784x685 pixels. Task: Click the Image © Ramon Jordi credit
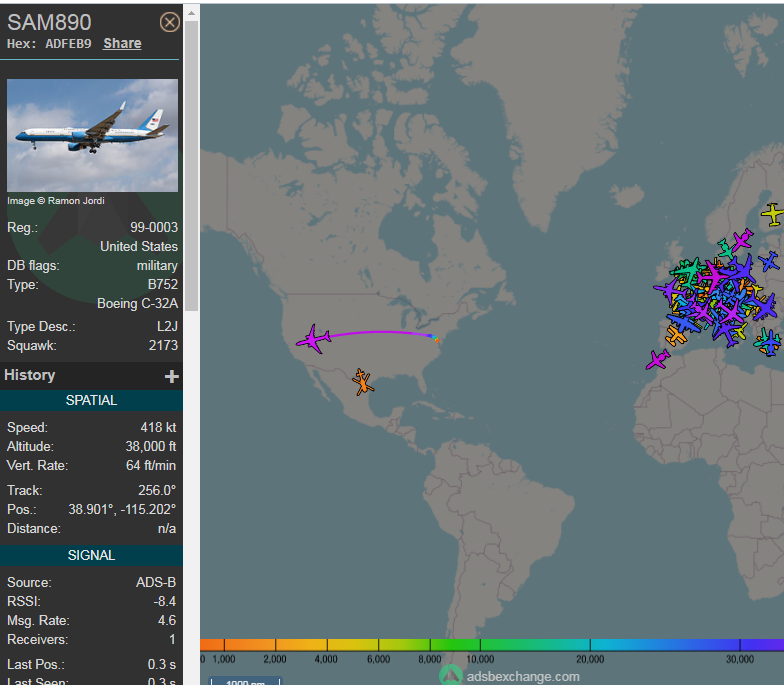pyautogui.click(x=56, y=200)
